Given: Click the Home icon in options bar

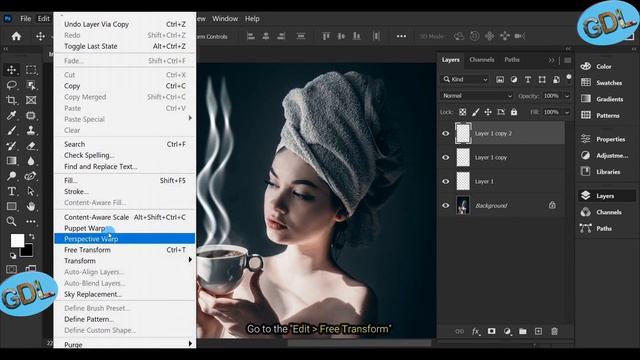Looking at the screenshot, I should 16,36.
